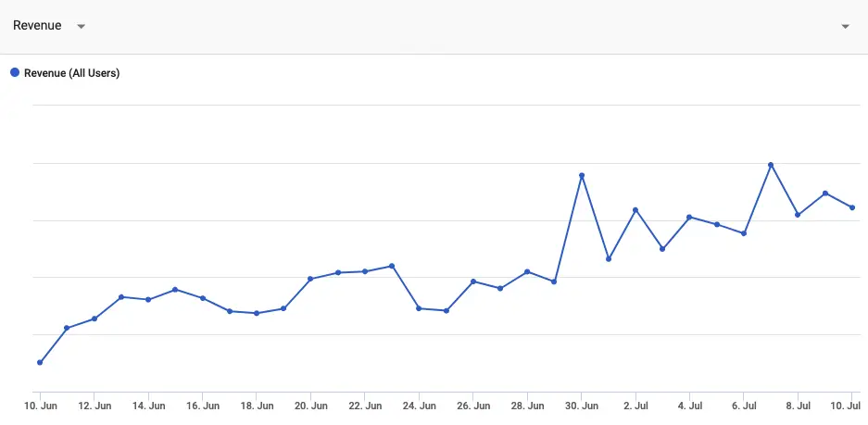This screenshot has width=868, height=425.
Task: Expand the dropdown arrow at top right
Action: pyautogui.click(x=845, y=27)
